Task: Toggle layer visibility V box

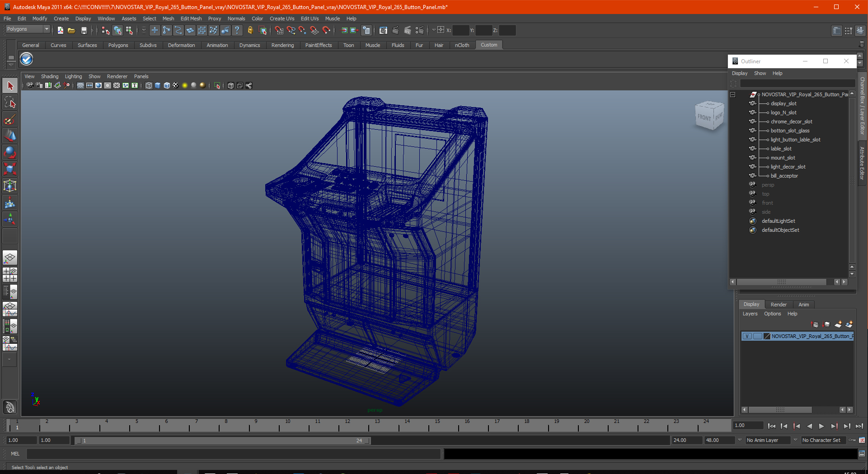Action: (747, 336)
